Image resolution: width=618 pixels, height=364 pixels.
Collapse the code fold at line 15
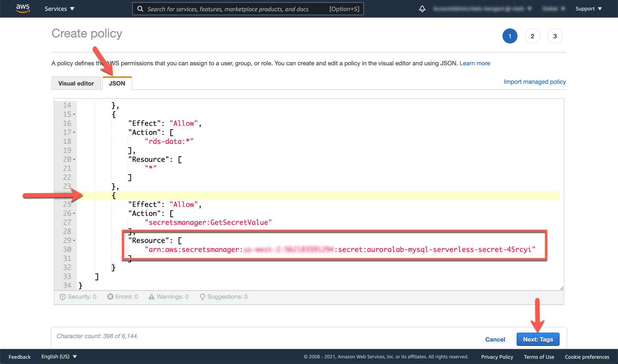74,115
